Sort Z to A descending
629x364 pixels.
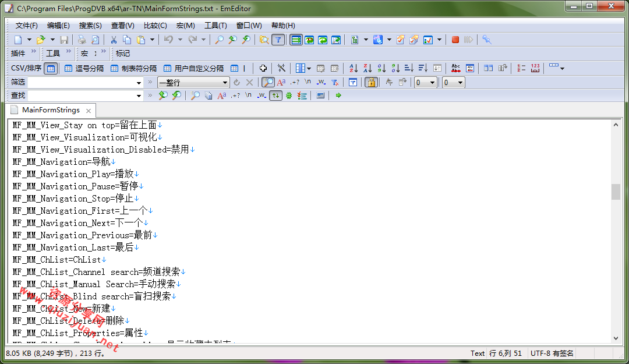tap(367, 68)
